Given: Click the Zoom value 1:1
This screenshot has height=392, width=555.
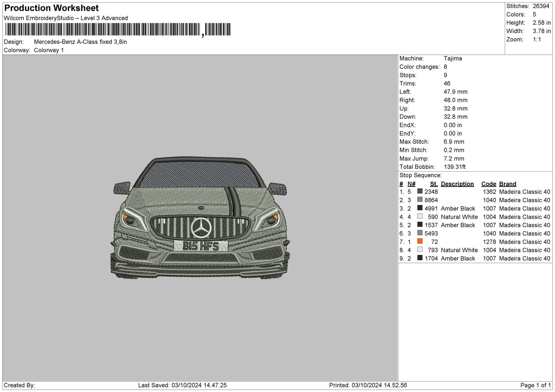Looking at the screenshot, I should coord(537,40).
